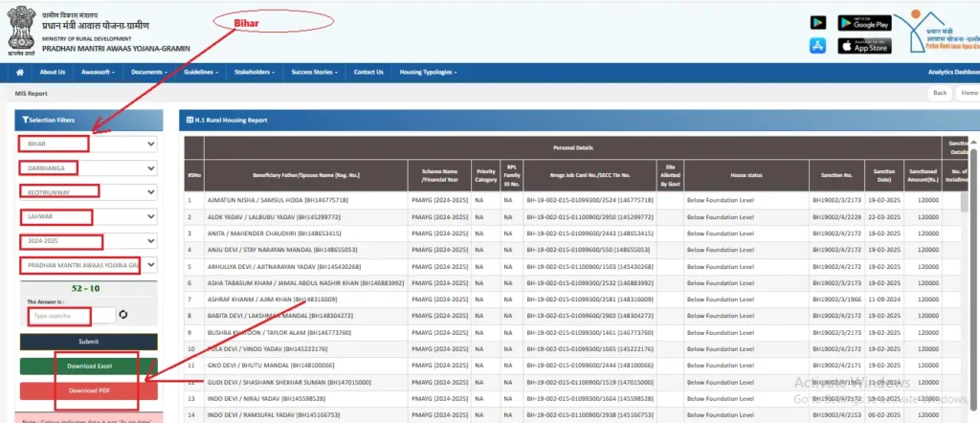Click the home icon in navigation bar
The height and width of the screenshot is (423, 980).
tap(19, 72)
